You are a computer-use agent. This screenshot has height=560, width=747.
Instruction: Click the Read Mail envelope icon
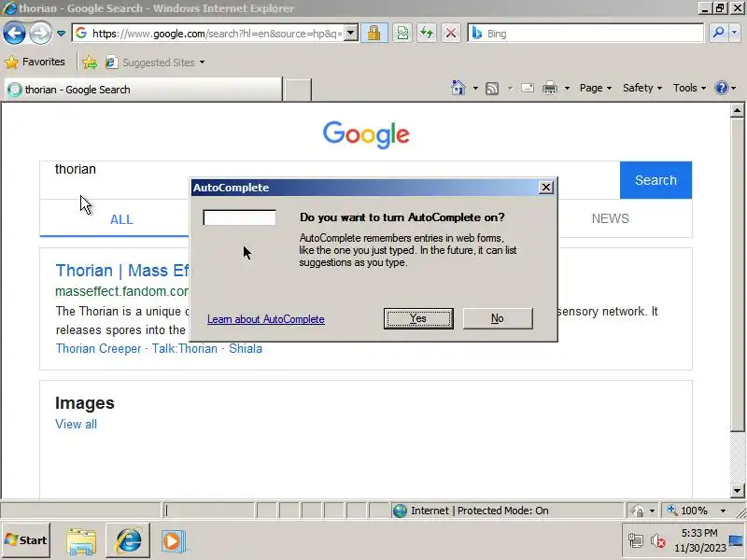528,88
